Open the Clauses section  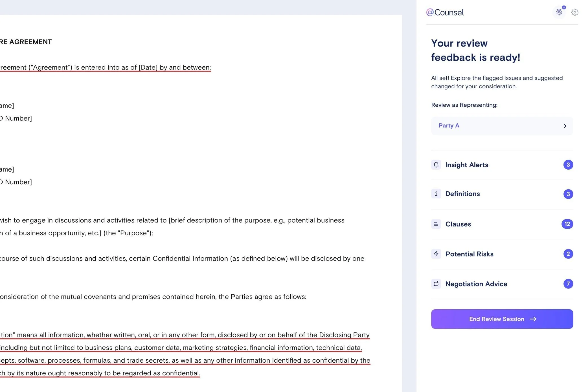[458, 224]
